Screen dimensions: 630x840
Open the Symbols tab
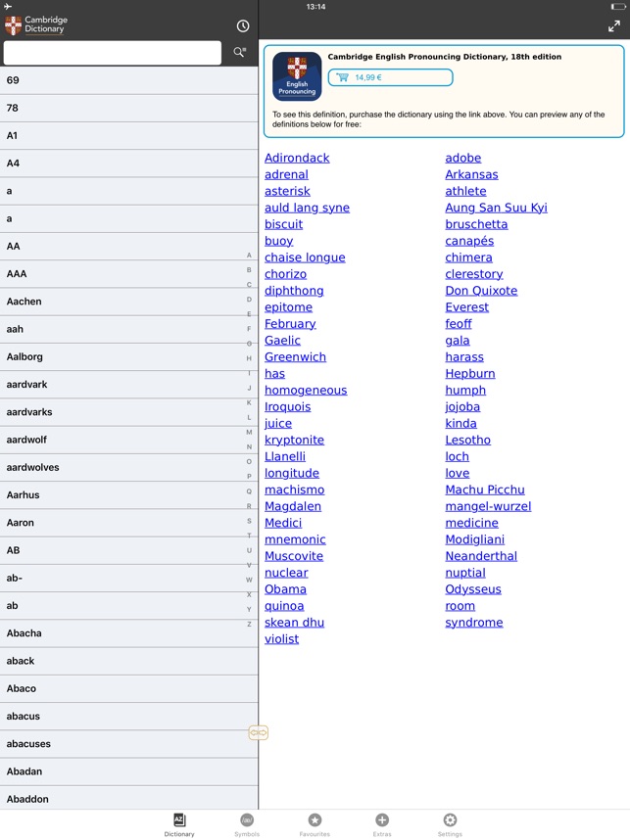pyautogui.click(x=247, y=825)
